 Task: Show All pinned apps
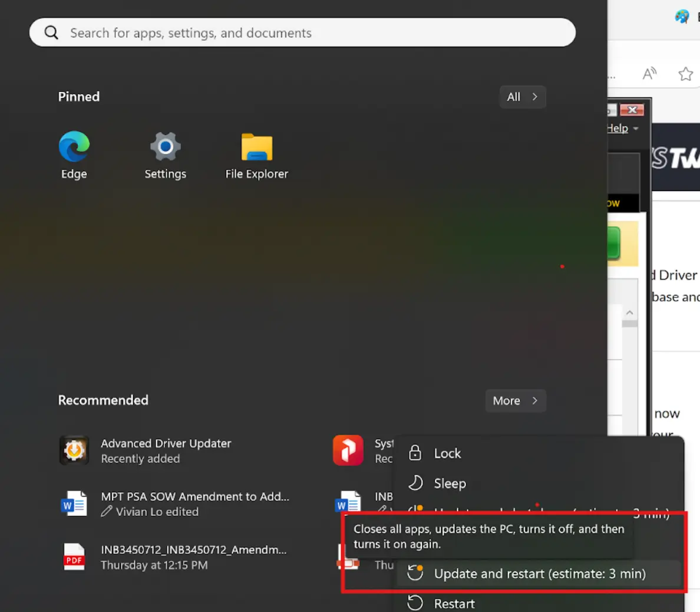tap(522, 97)
